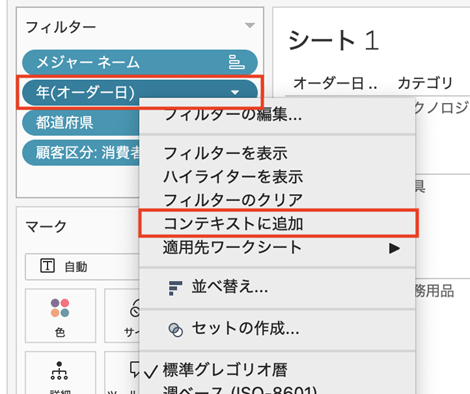Click the セットの作成... set icon
This screenshot has width=470, height=394.
[x=175, y=330]
